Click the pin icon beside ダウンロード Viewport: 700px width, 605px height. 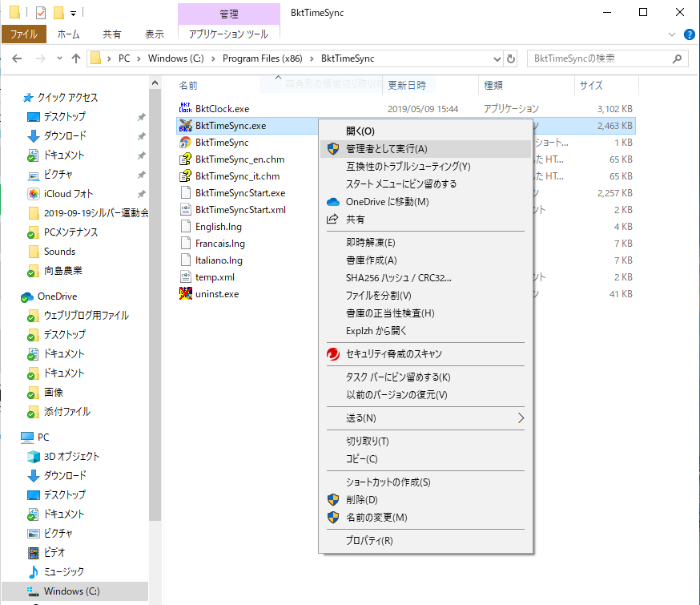click(x=142, y=136)
